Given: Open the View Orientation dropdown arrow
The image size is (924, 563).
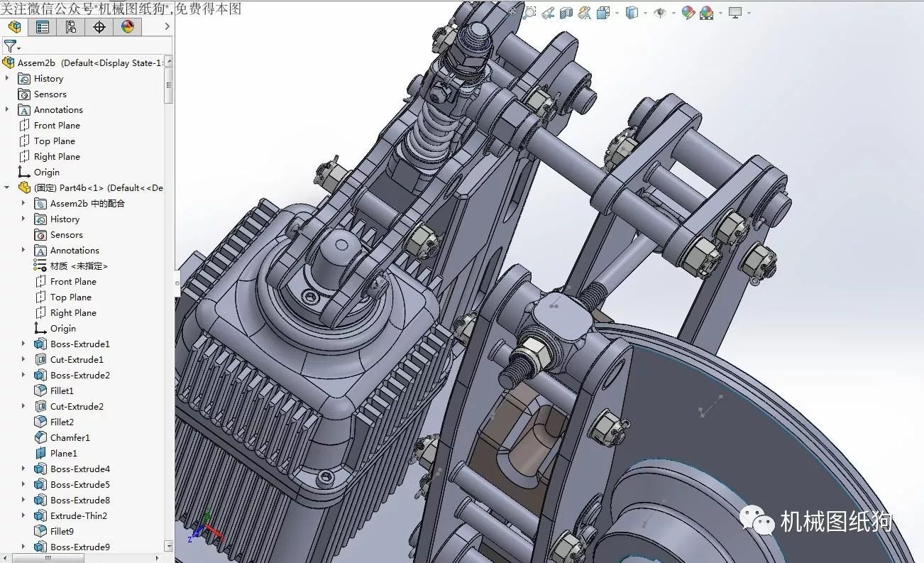Looking at the screenshot, I should (x=617, y=13).
